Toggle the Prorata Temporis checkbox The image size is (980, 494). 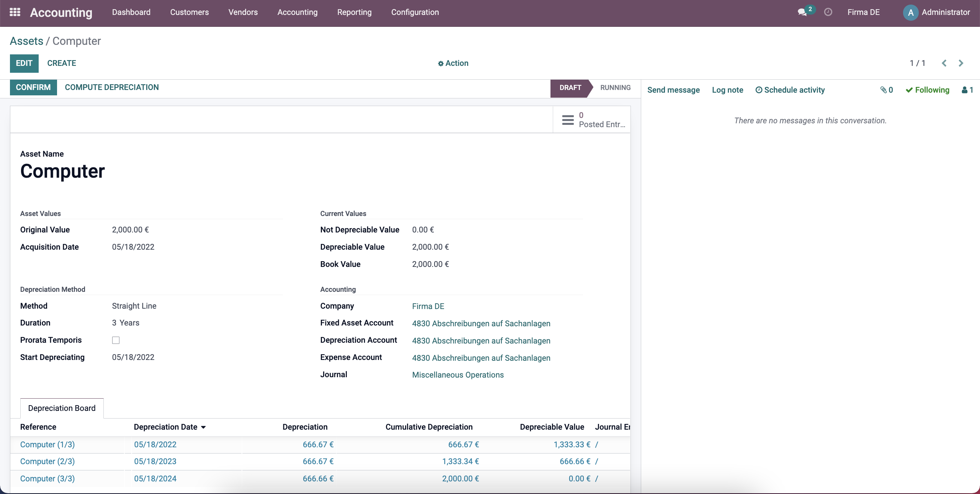(116, 340)
